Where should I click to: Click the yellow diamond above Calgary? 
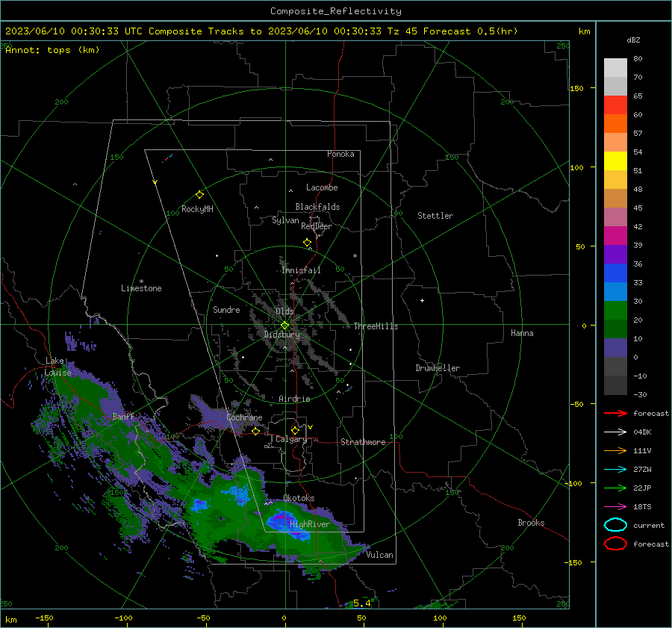click(x=295, y=430)
